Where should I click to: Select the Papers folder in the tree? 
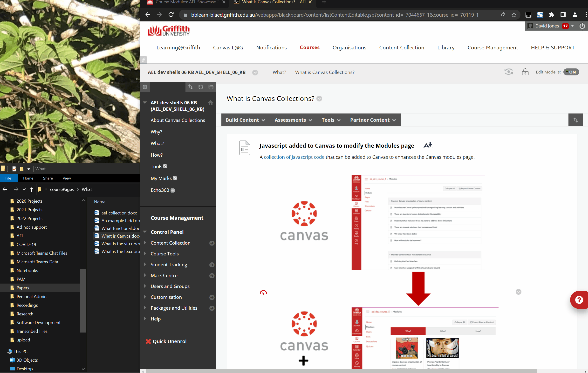23,288
